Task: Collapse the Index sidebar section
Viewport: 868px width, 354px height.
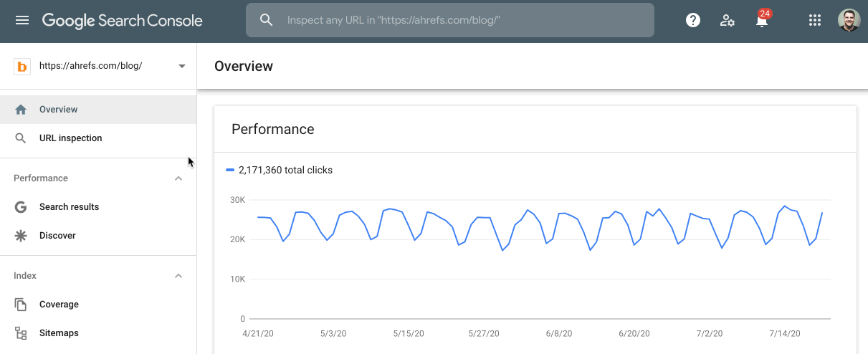Action: pyautogui.click(x=178, y=276)
